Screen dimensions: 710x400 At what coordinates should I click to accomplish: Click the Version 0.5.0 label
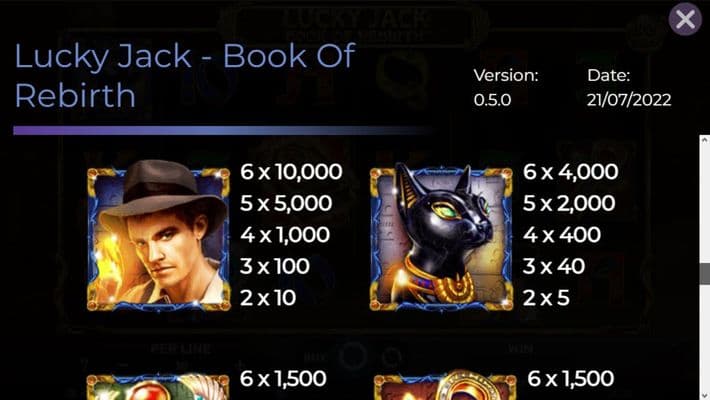tap(506, 87)
